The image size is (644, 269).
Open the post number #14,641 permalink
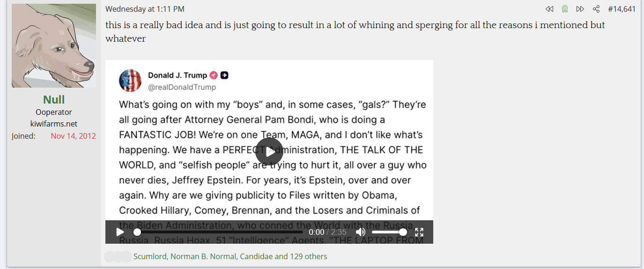point(622,9)
